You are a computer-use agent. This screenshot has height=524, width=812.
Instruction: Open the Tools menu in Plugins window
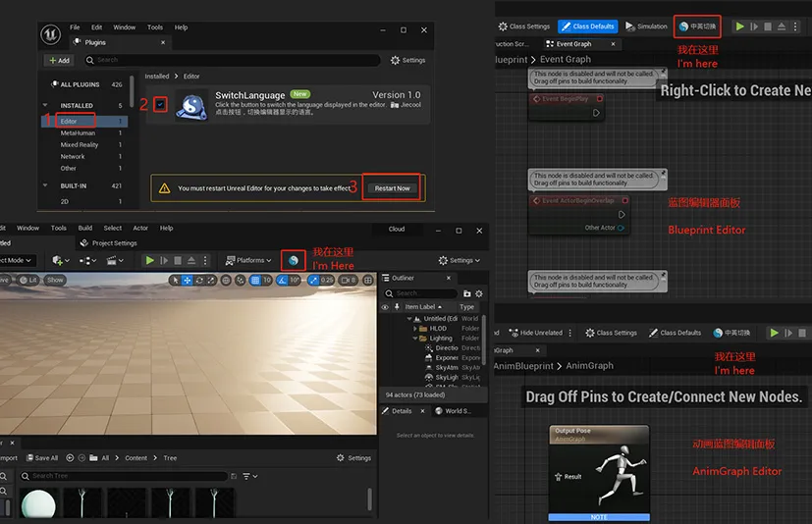[155, 27]
